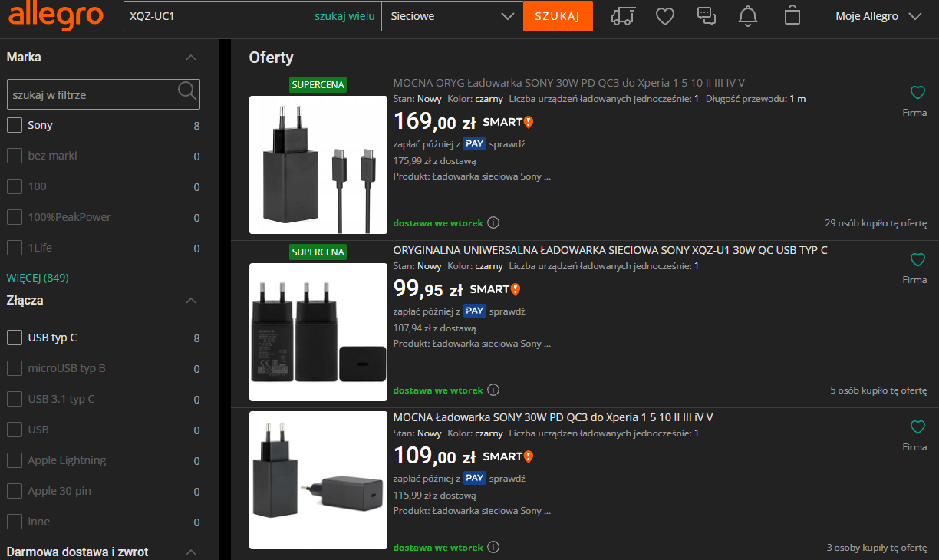This screenshot has height=560, width=939.
Task: Open MOCNA ORYG Ładowarka SONY offer title
Action: [x=569, y=83]
